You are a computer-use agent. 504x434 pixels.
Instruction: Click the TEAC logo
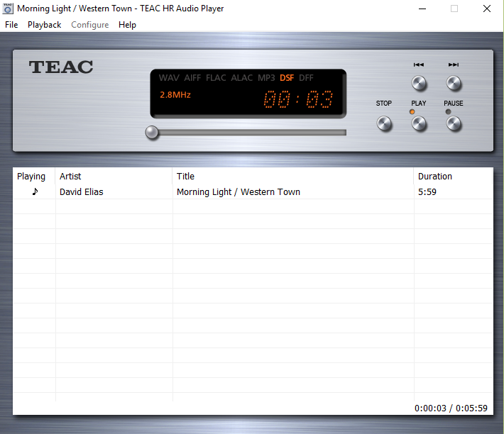(x=61, y=67)
